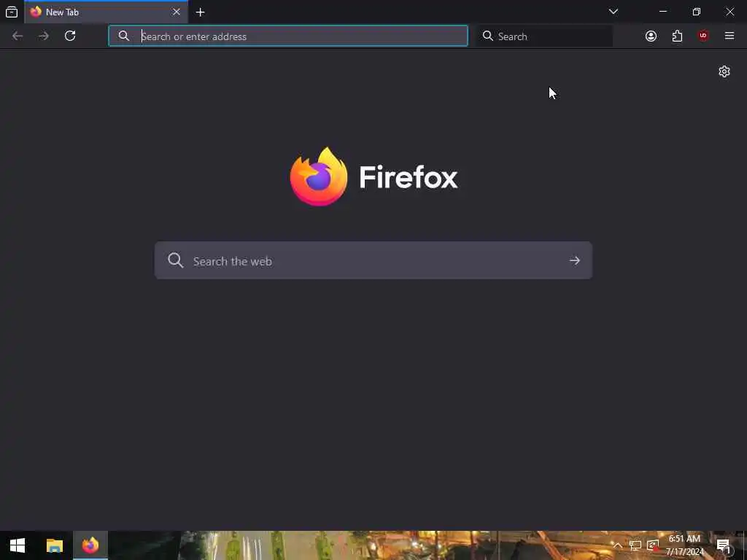747x560 pixels.
Task: Minimize the Firefox window
Action: pyautogui.click(x=663, y=12)
